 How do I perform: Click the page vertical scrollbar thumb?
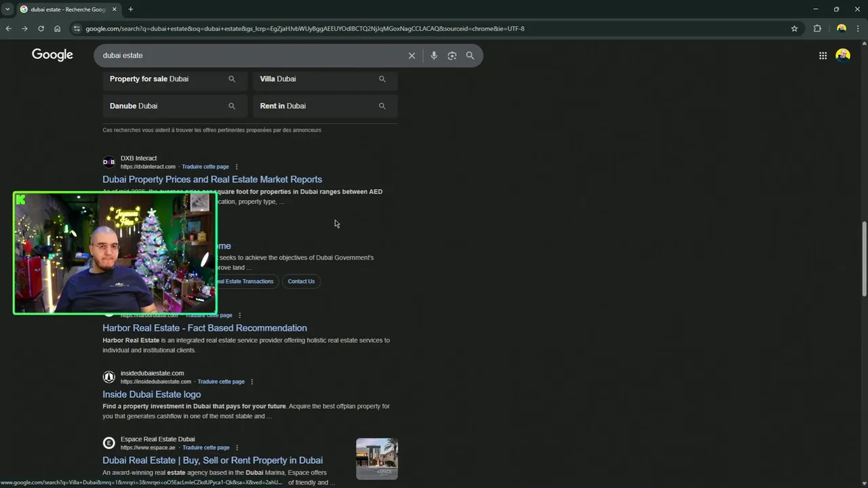coord(864,259)
